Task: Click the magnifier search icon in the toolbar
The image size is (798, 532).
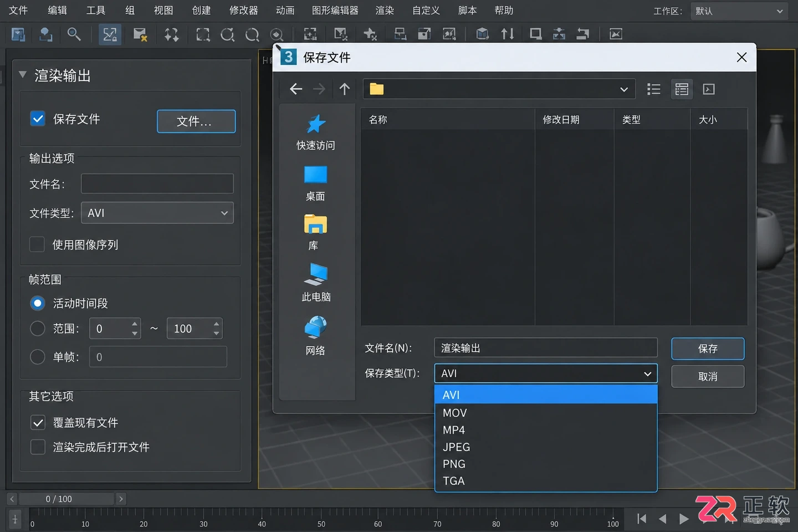Action: point(74,34)
